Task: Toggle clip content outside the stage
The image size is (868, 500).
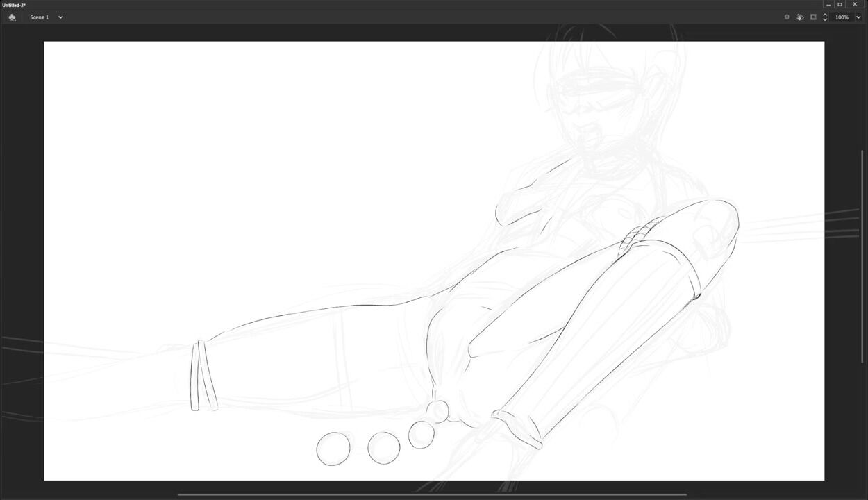Action: pos(813,17)
